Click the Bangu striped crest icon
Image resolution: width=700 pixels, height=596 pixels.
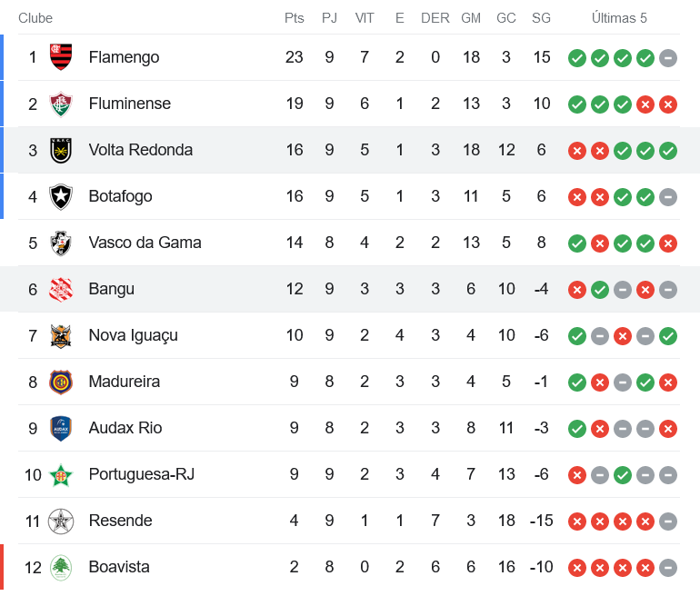pyautogui.click(x=61, y=289)
